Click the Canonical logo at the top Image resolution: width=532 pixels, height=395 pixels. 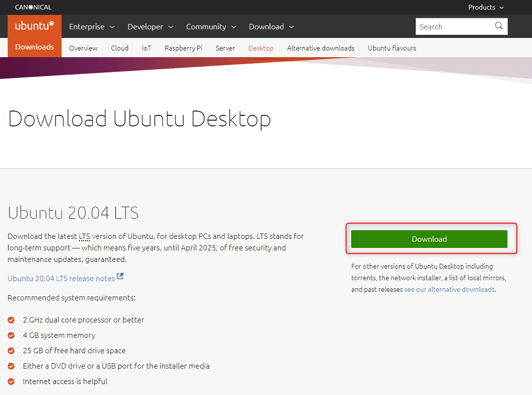tap(33, 7)
